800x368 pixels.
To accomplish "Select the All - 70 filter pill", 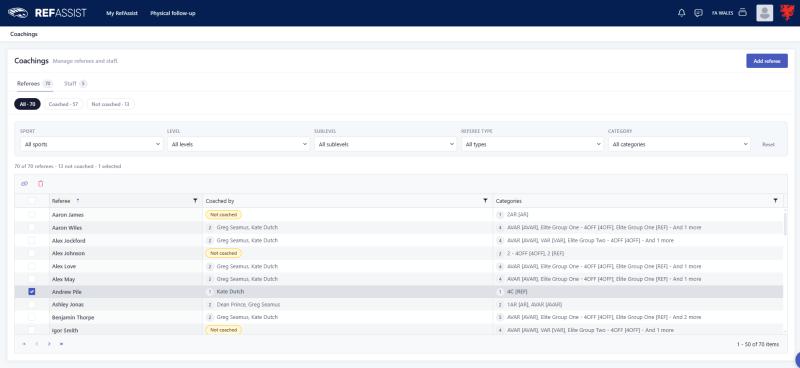I will point(27,104).
